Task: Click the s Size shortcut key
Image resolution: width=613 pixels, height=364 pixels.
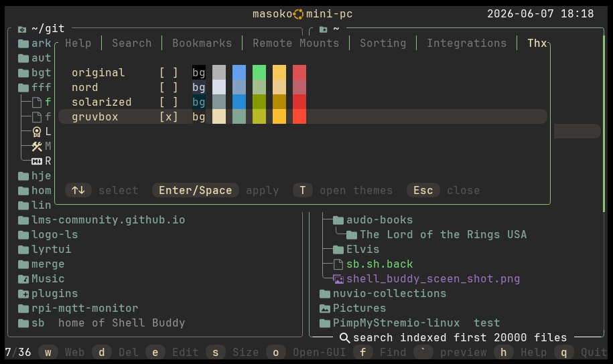Action: pyautogui.click(x=216, y=352)
